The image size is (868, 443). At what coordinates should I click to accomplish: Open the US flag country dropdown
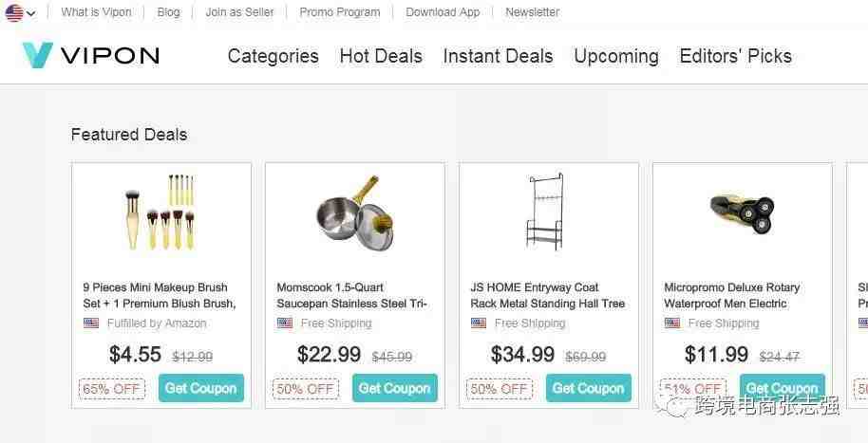point(20,13)
